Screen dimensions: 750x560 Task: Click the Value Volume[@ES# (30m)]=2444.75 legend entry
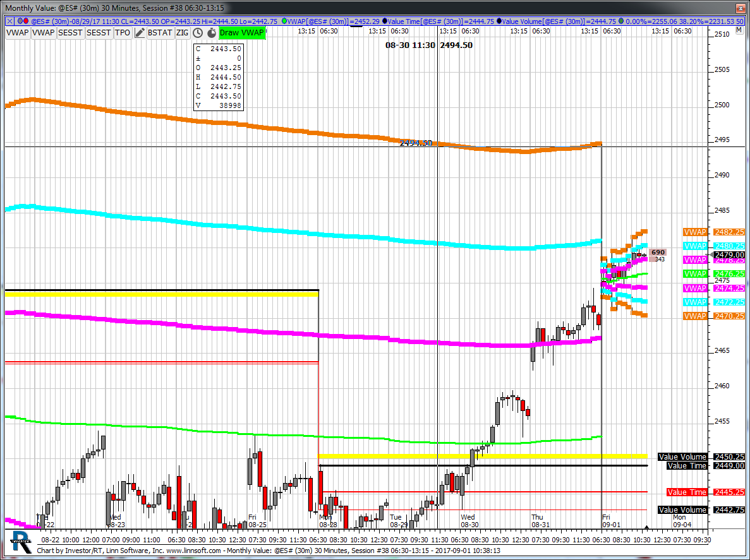[559, 21]
